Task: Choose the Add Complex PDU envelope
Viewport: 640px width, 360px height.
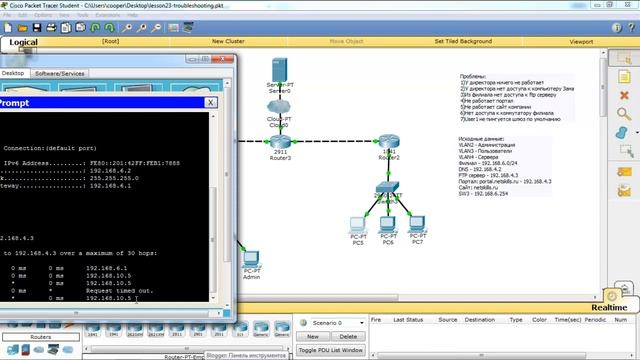Action: click(624, 190)
